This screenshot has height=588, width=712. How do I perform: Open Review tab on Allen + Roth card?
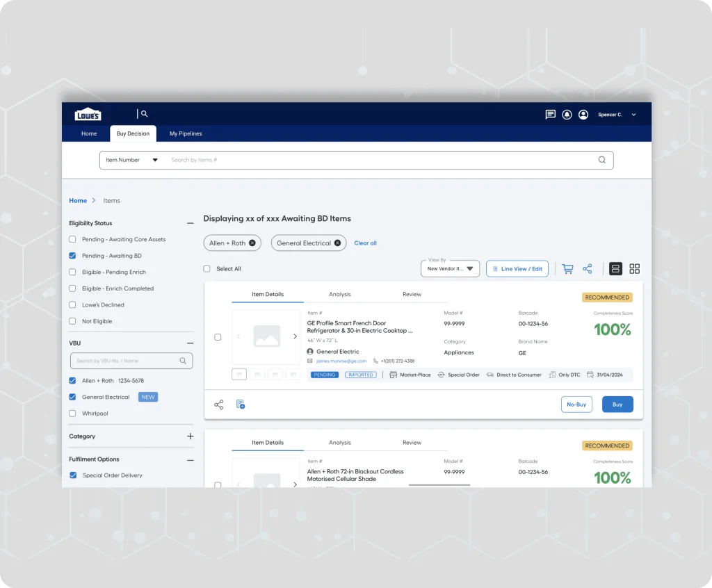pos(412,442)
